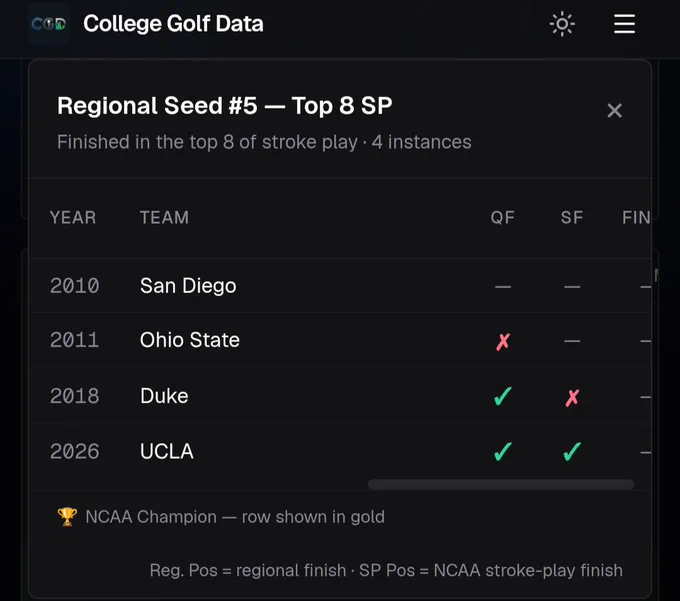The height and width of the screenshot is (601, 680).
Task: Click the College Golf Data site title
Action: point(173,24)
